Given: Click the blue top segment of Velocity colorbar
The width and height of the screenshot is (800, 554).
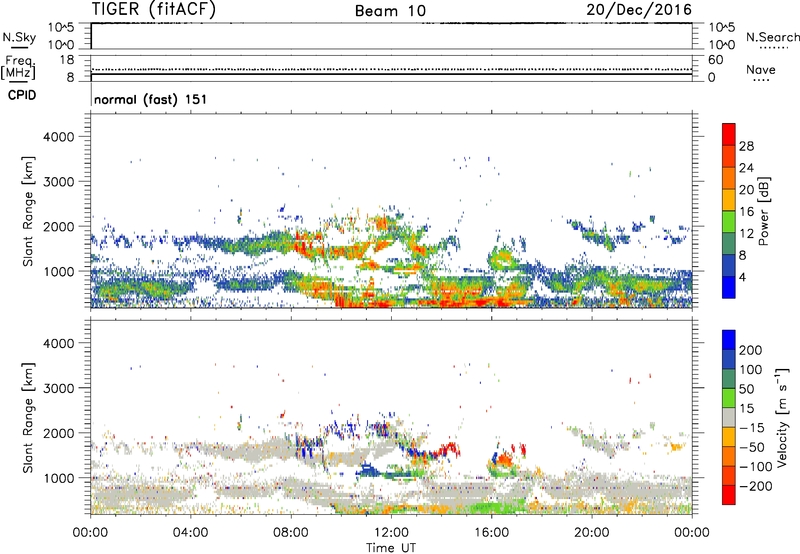Looking at the screenshot, I should [729, 340].
